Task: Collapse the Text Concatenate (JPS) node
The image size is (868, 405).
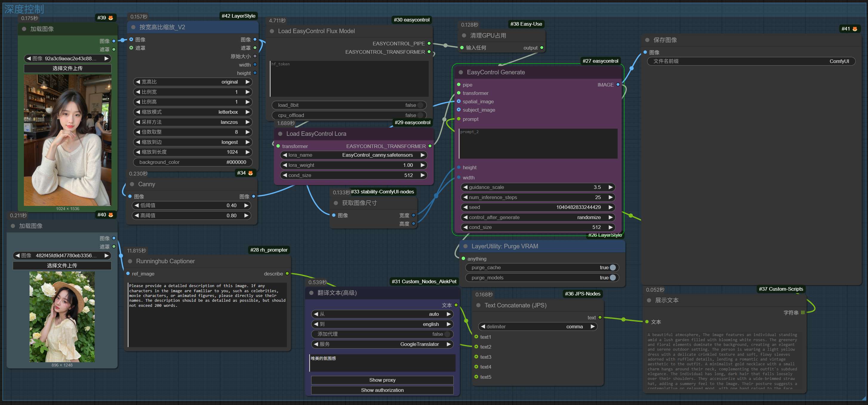Action: 478,306
